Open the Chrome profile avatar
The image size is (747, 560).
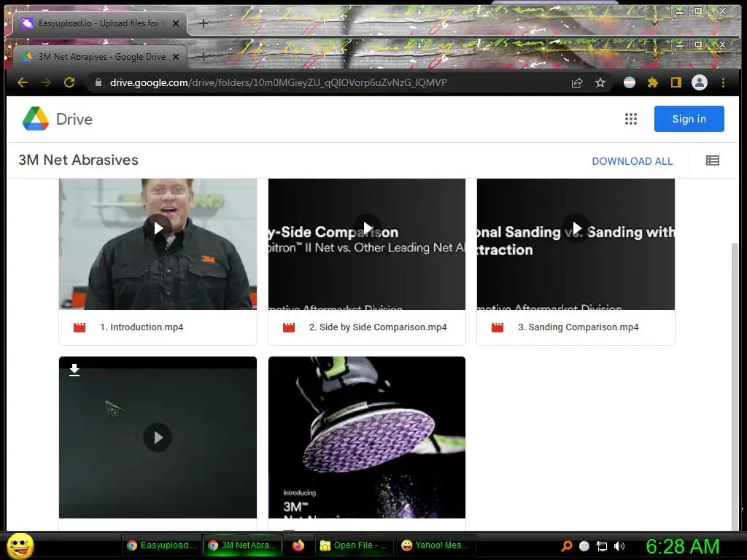(700, 83)
